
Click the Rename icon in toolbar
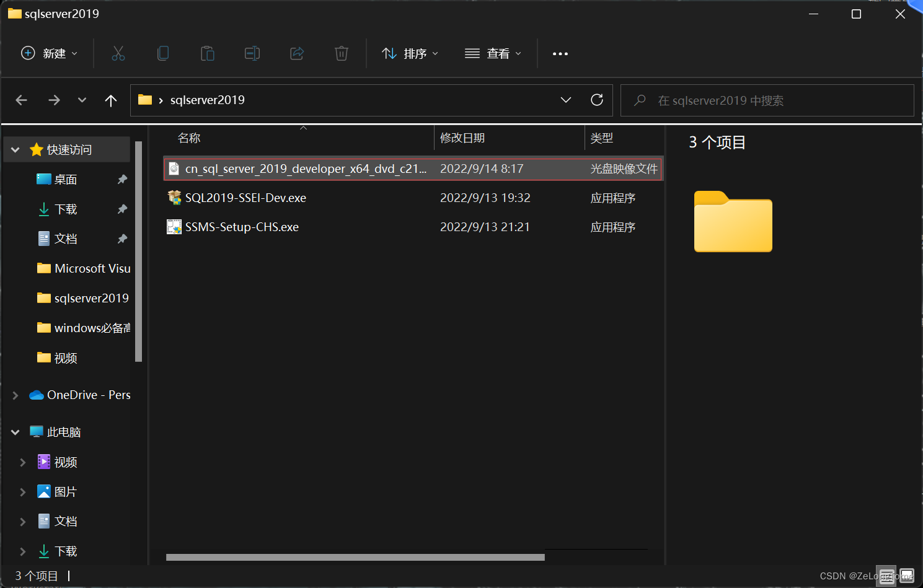click(252, 53)
